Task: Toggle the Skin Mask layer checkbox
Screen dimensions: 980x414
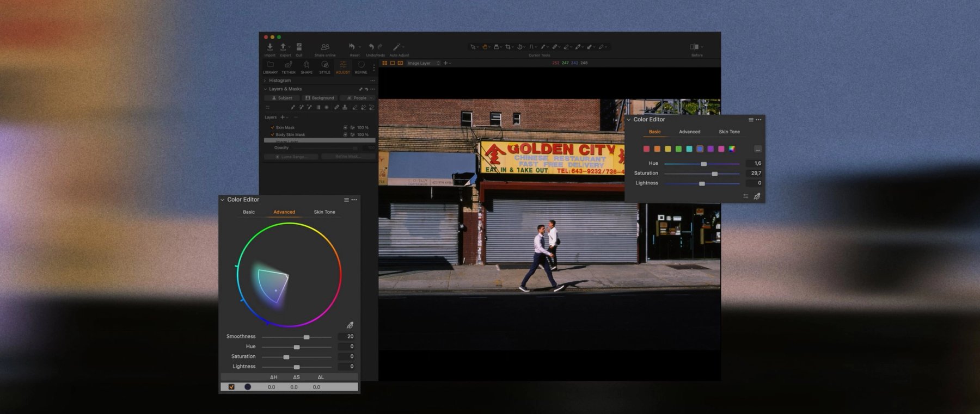Action: coord(272,127)
